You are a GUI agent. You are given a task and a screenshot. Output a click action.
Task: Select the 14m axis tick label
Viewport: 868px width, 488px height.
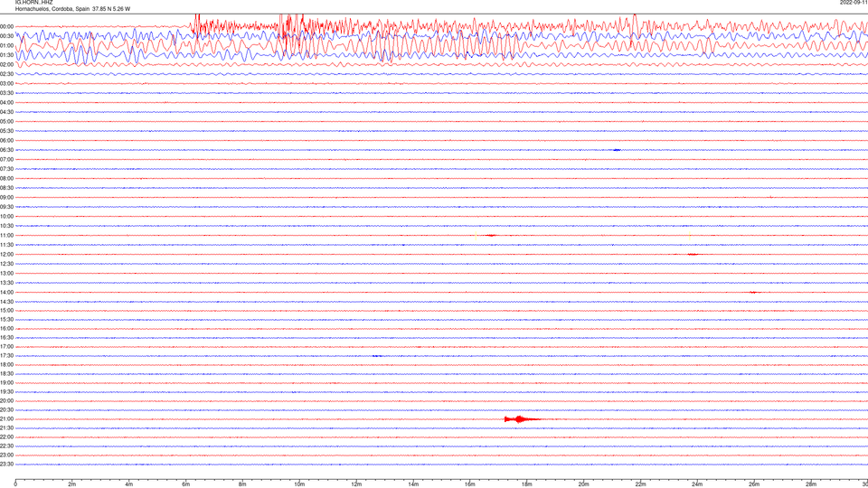click(x=413, y=484)
